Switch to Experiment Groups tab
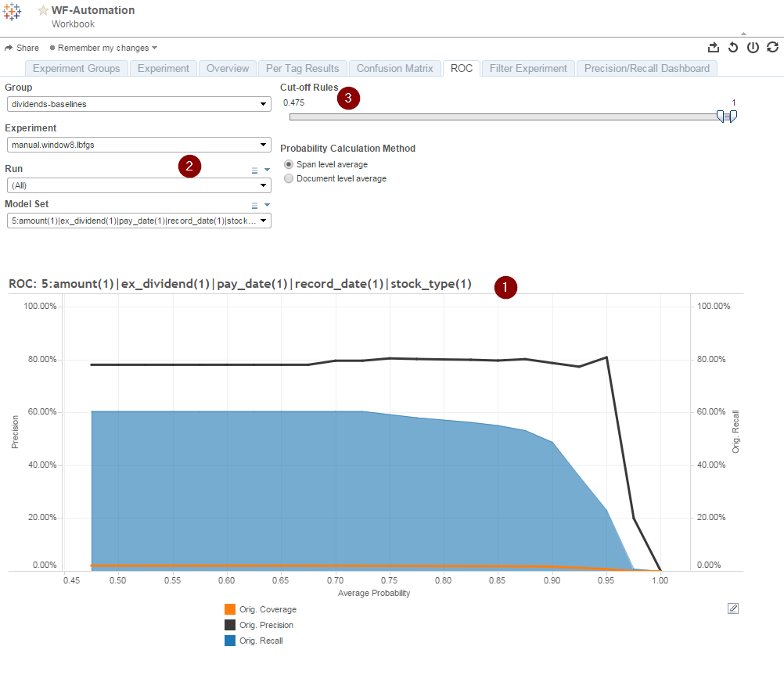 pyautogui.click(x=77, y=69)
